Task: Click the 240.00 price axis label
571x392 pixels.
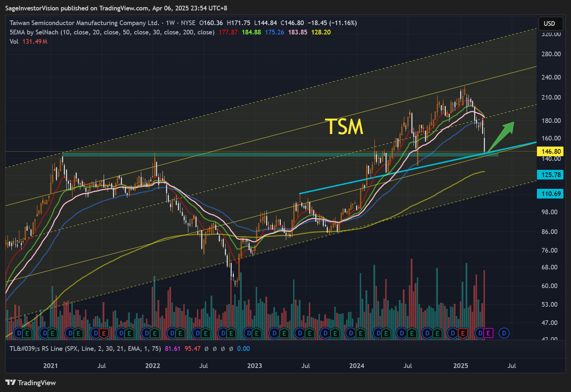Action: pyautogui.click(x=551, y=77)
